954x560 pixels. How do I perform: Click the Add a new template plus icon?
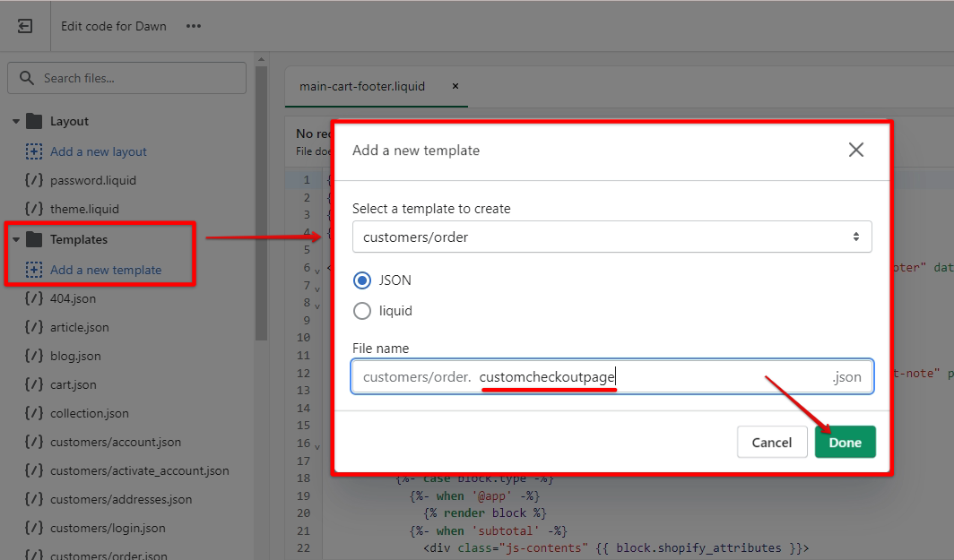coord(34,270)
